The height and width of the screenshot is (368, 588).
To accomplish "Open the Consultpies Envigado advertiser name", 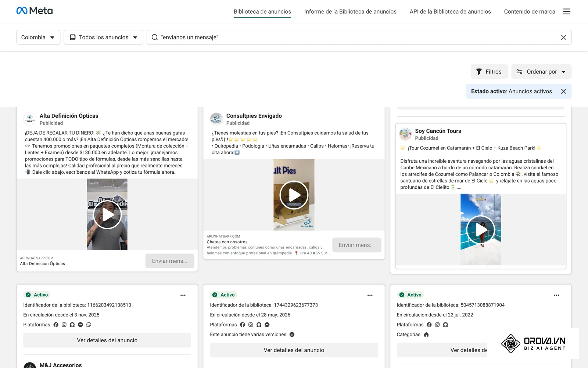I will pos(254,116).
